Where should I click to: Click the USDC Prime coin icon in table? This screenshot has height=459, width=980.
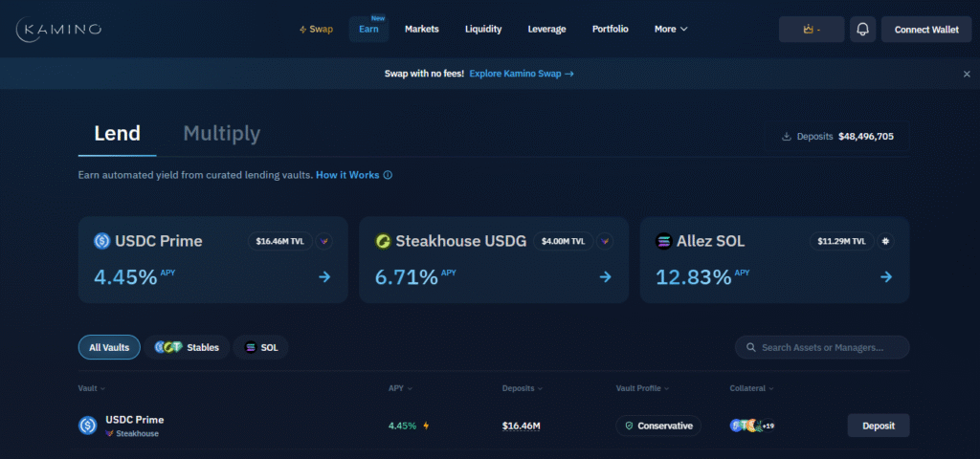pos(88,426)
